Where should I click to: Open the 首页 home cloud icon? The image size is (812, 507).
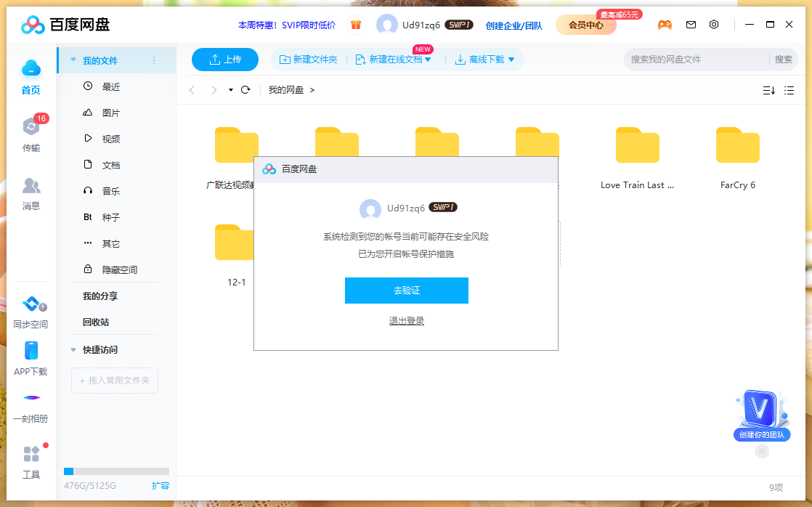(31, 68)
